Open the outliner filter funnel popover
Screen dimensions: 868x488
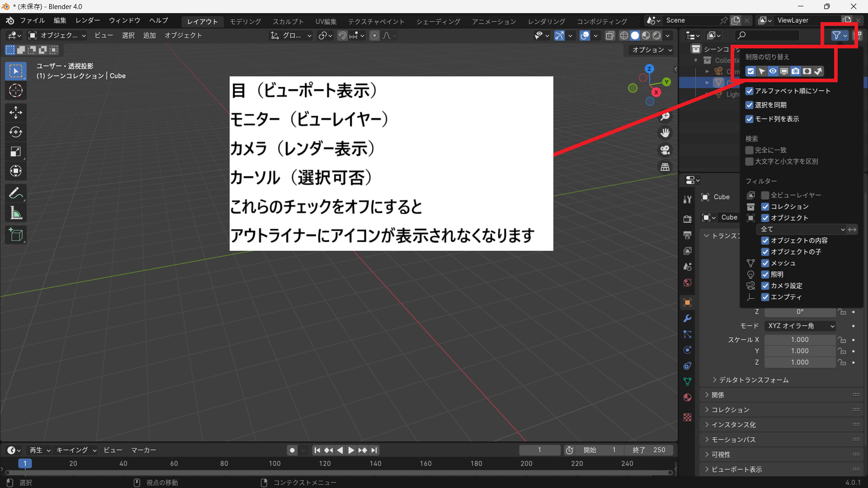click(x=840, y=35)
